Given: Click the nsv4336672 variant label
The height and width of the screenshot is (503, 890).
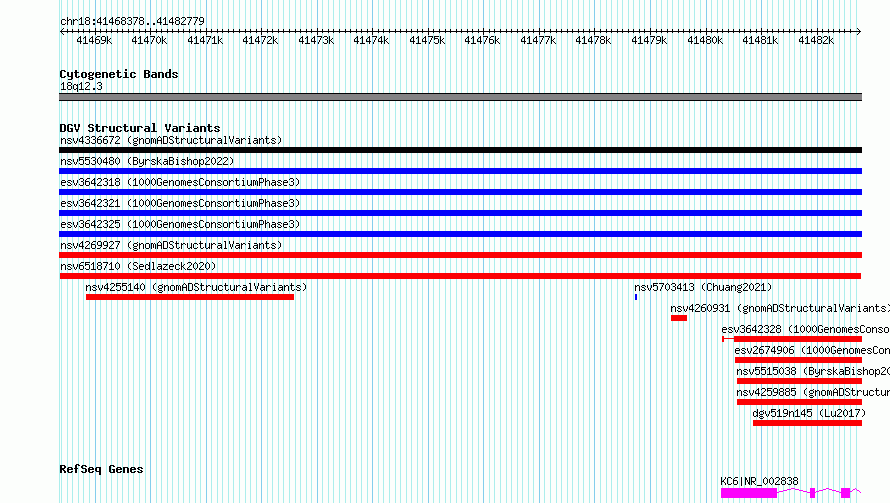Looking at the screenshot, I should coord(171,140).
